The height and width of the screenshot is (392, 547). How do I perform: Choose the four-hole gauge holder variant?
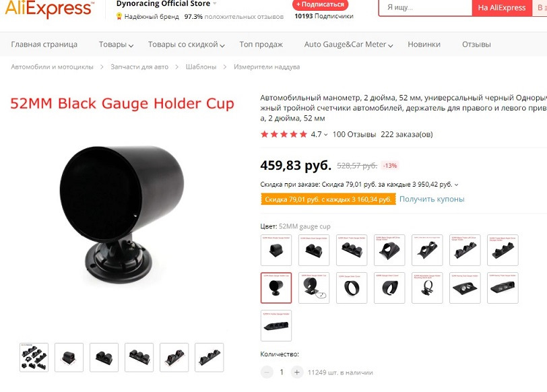point(276,325)
